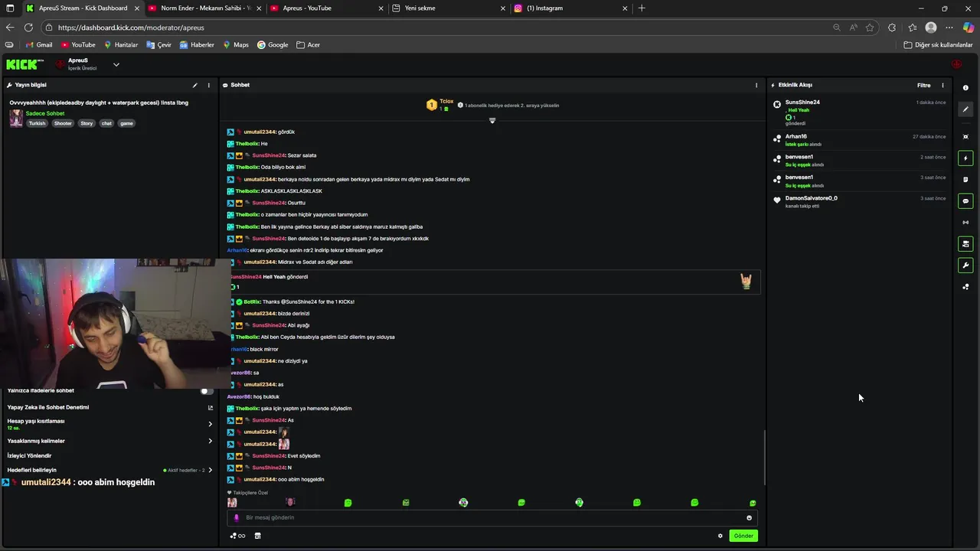Click the rock hand emote on Hell Yeah message
The width and height of the screenshot is (980, 551).
pyautogui.click(x=746, y=282)
